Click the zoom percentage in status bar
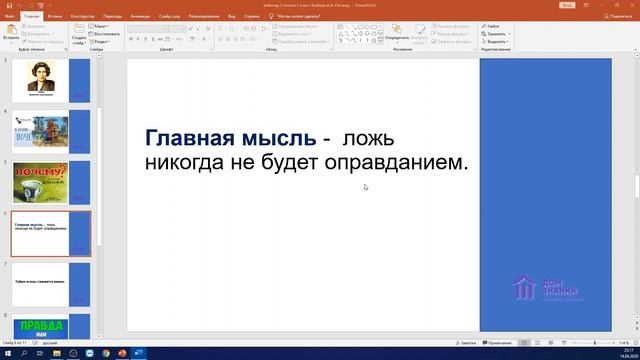640x360 pixels. (624, 343)
